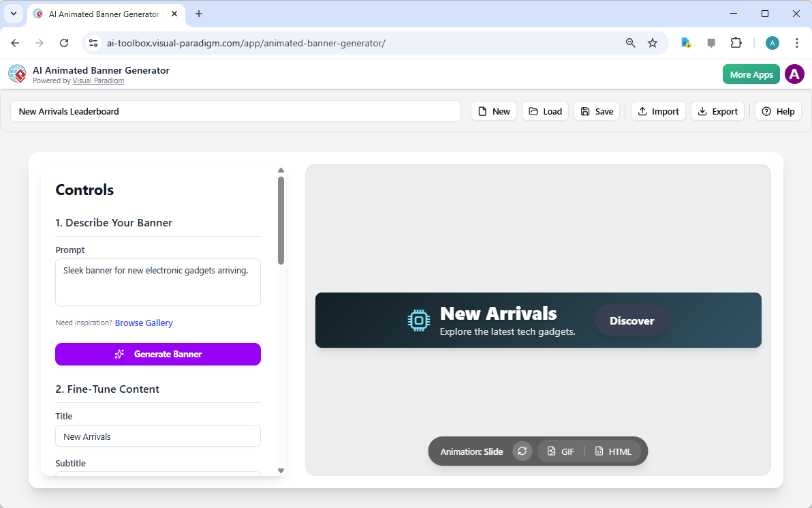Click the Export download icon

(x=702, y=111)
